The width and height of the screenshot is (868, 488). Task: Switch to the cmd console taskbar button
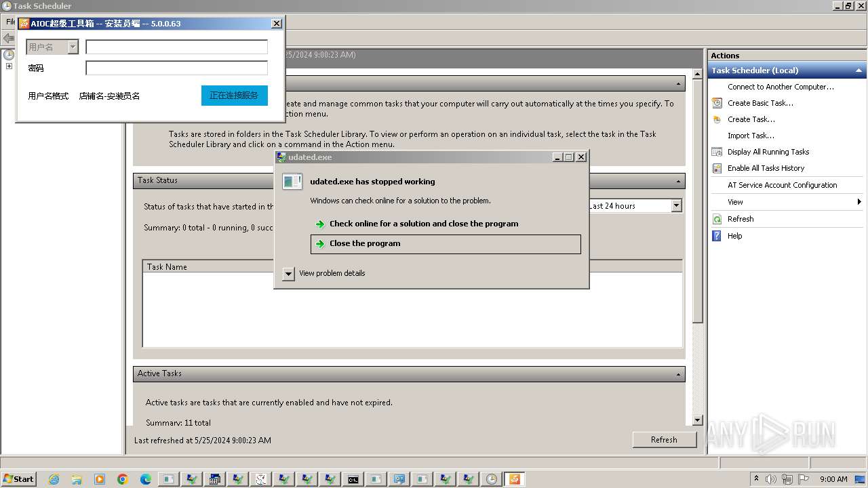coord(353,479)
